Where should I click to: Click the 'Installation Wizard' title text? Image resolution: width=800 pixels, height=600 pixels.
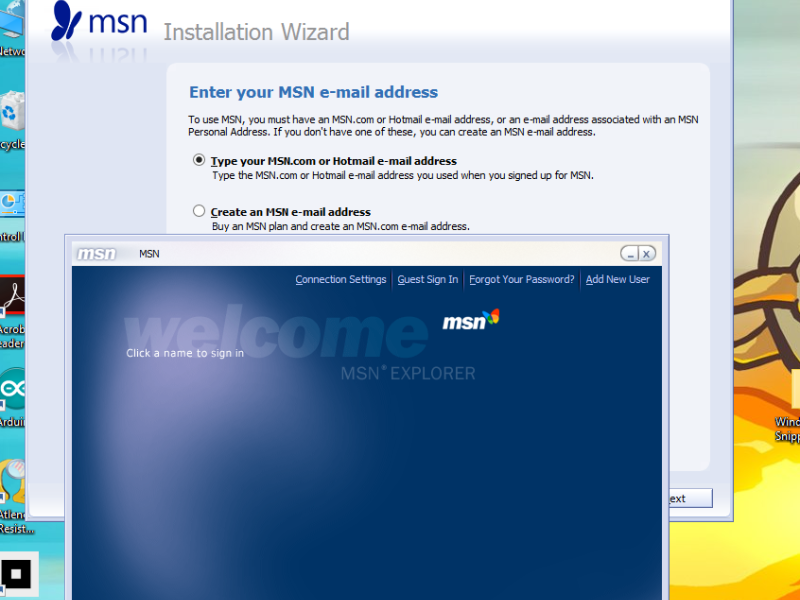256,32
